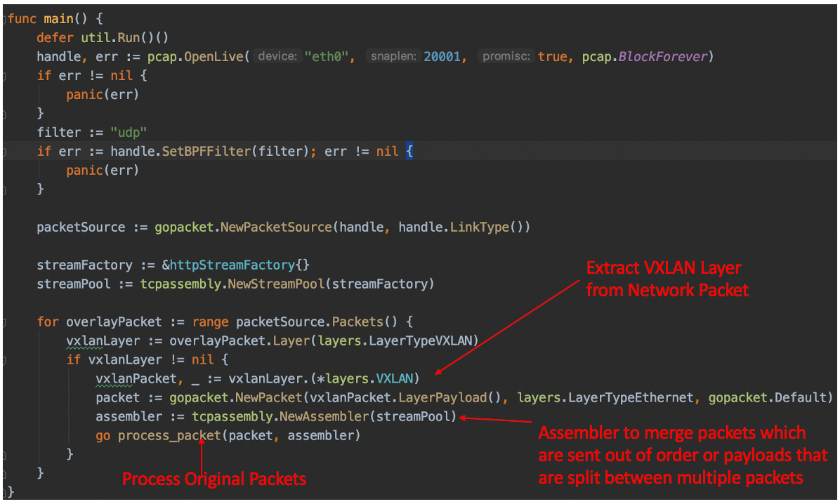Click 'Packets' method call
Screen dimensions: 840x504
point(357,322)
